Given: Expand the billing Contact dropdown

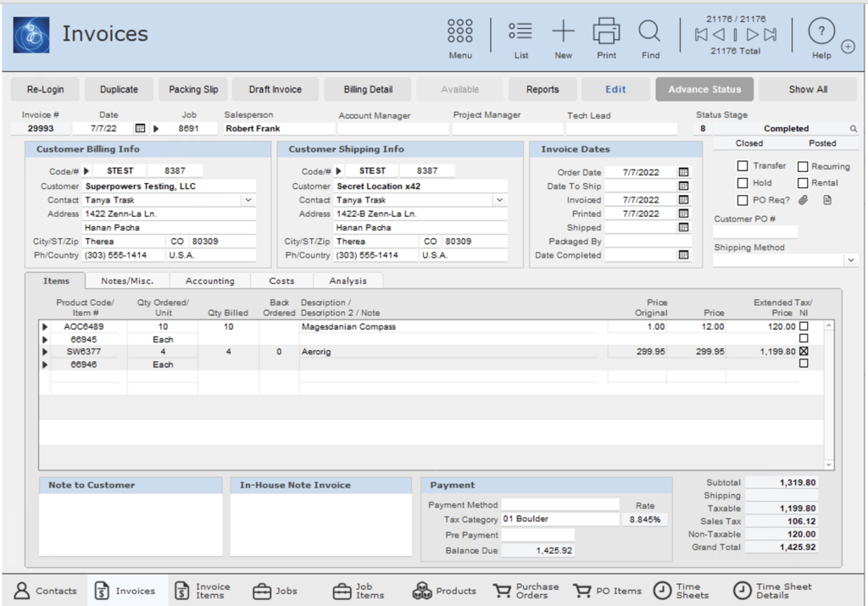Looking at the screenshot, I should click(x=248, y=200).
